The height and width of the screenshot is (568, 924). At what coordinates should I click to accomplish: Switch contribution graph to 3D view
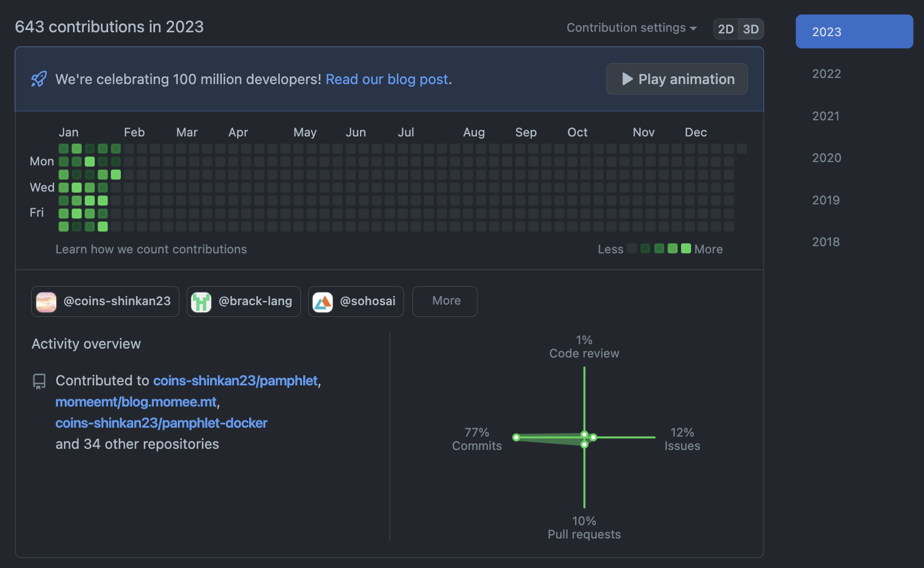[751, 29]
